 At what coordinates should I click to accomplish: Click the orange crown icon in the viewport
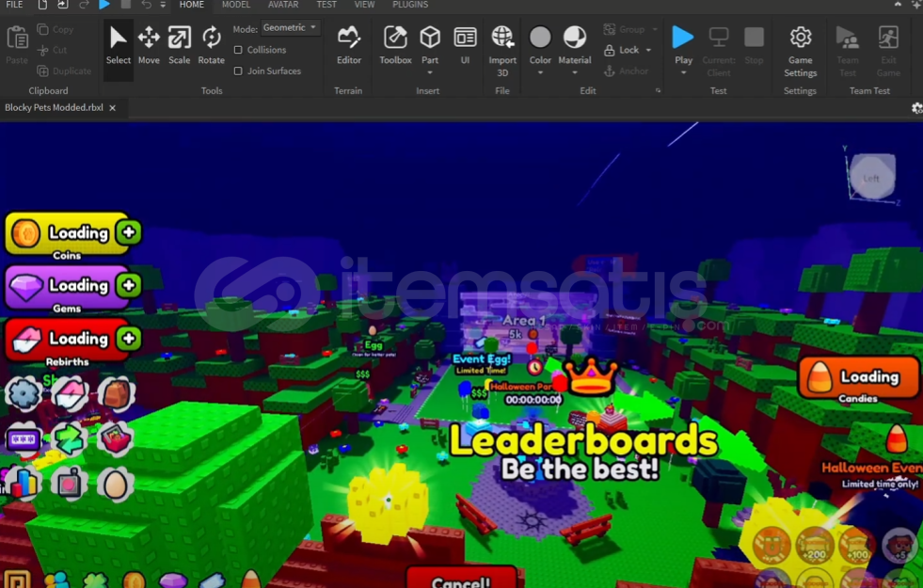coord(591,375)
